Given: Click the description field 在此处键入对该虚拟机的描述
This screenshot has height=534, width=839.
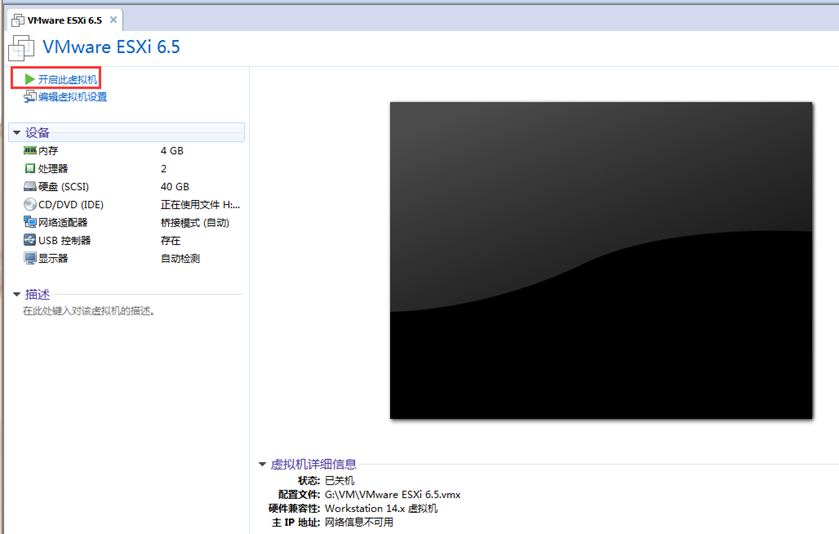Looking at the screenshot, I should point(89,311).
